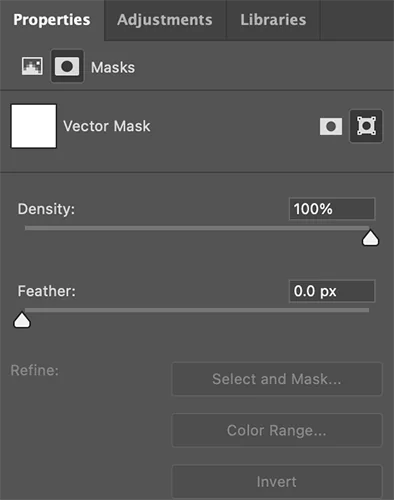Click the Vector Mask text label

coord(107,126)
